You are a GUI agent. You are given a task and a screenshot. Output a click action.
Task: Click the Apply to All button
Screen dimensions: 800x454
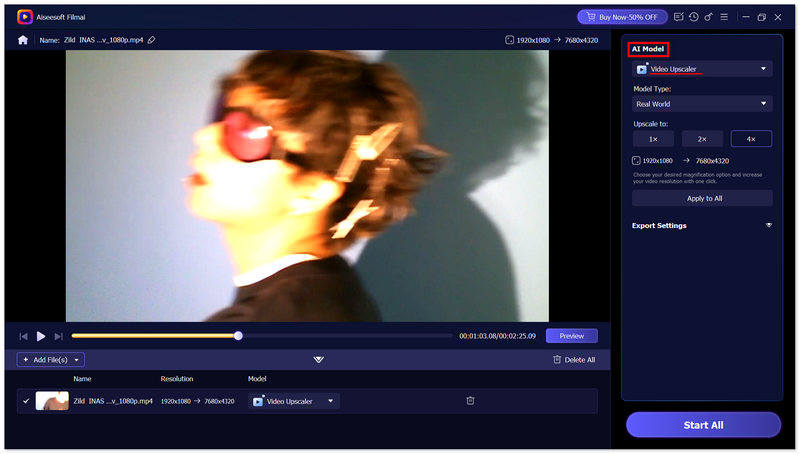coord(702,198)
